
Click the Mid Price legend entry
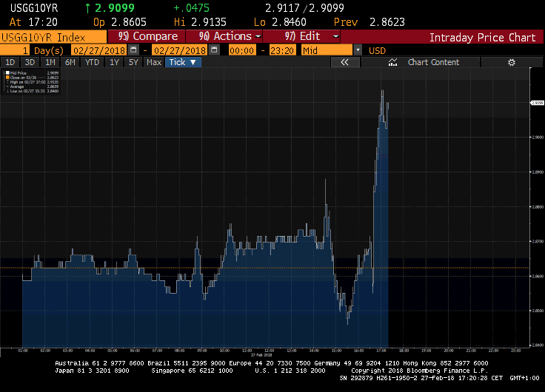(33, 73)
